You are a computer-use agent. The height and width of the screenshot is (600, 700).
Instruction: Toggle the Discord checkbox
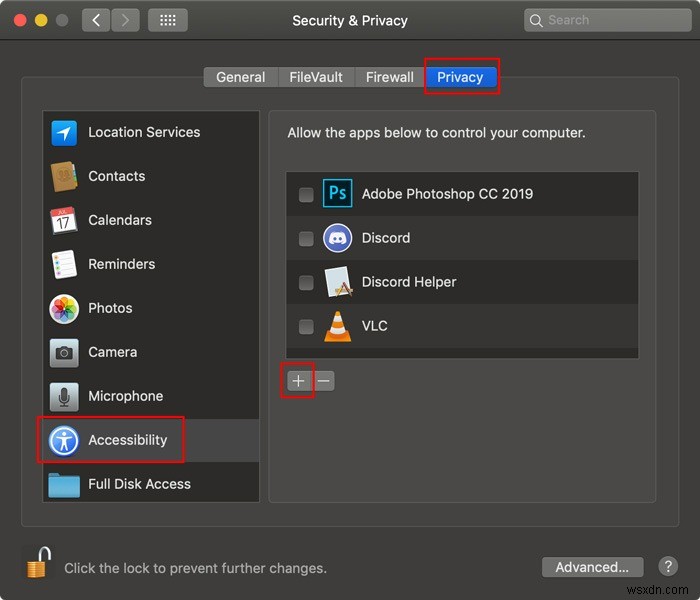[306, 238]
